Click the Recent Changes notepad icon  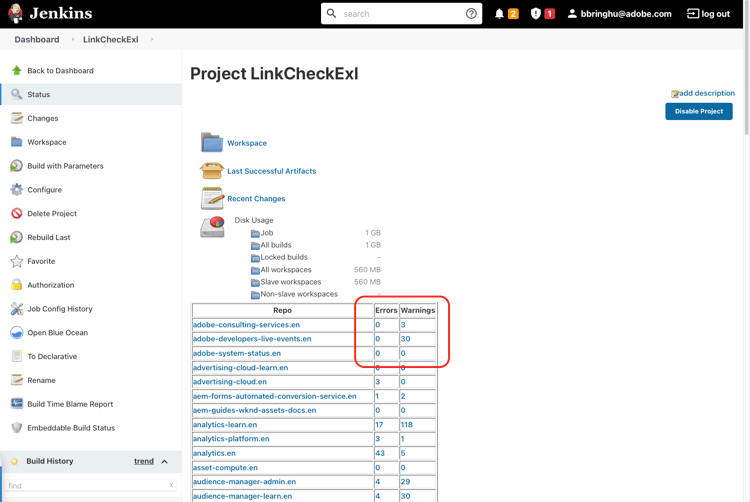pyautogui.click(x=212, y=198)
